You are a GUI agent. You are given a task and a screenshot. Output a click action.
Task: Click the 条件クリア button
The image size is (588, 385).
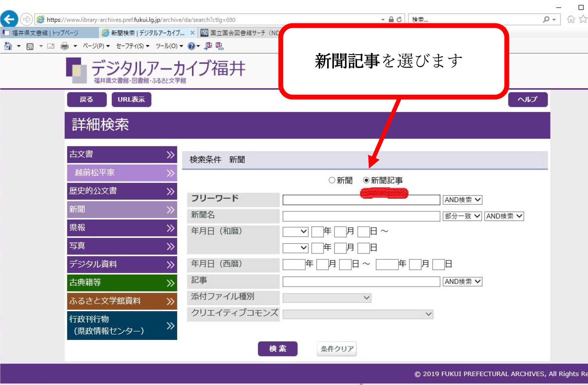click(x=336, y=349)
